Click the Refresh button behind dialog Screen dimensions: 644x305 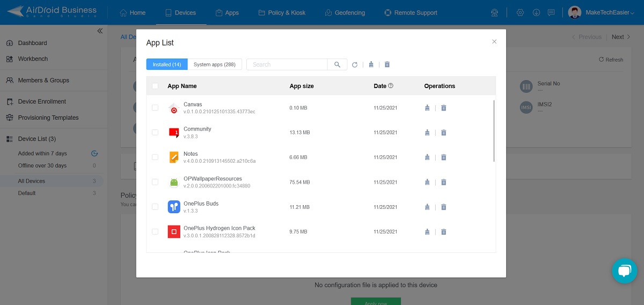click(611, 60)
